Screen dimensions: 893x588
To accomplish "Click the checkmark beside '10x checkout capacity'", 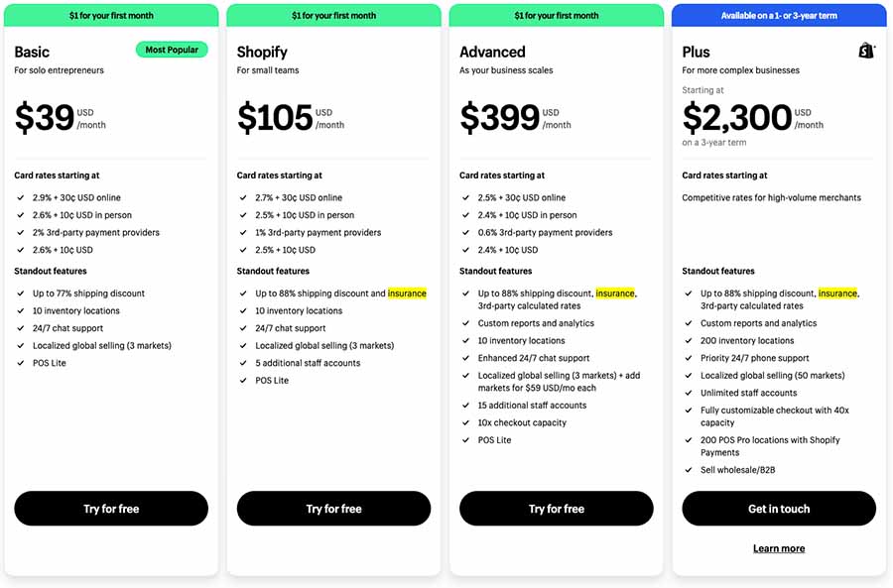I will [465, 422].
